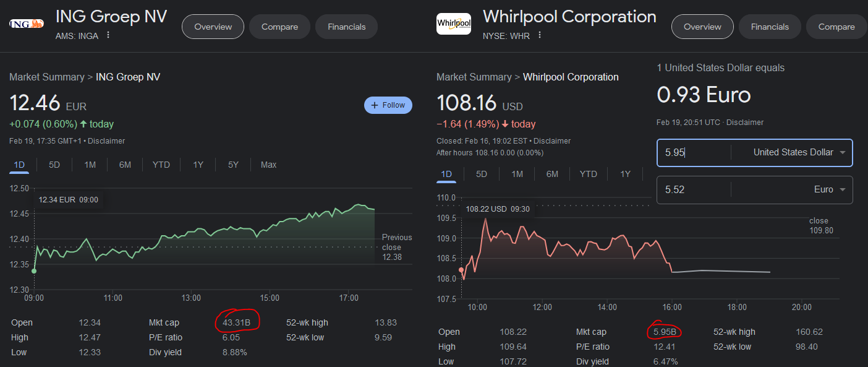Image resolution: width=868 pixels, height=367 pixels.
Task: Click the 5.52 euro amount input field
Action: tap(694, 189)
